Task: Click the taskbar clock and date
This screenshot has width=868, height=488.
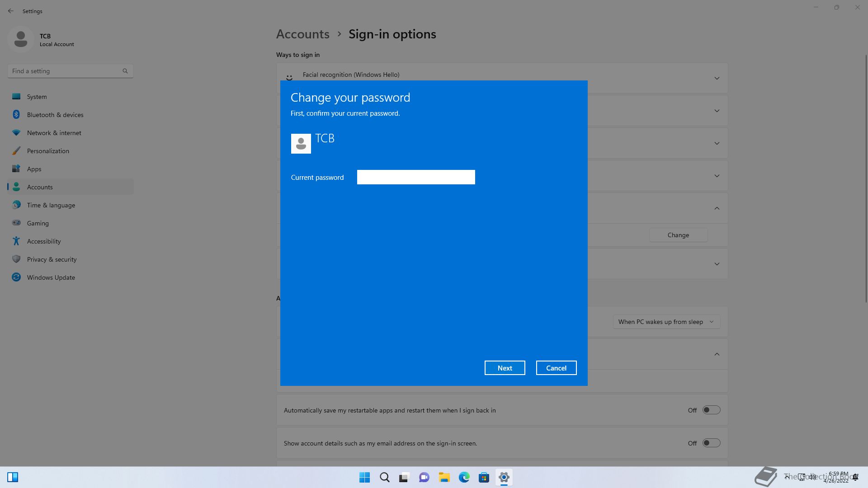Action: pos(836,477)
